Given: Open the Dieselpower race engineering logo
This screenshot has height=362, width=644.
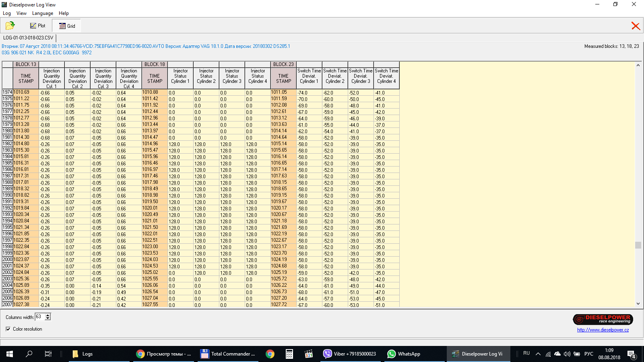Looking at the screenshot, I should click(603, 319).
